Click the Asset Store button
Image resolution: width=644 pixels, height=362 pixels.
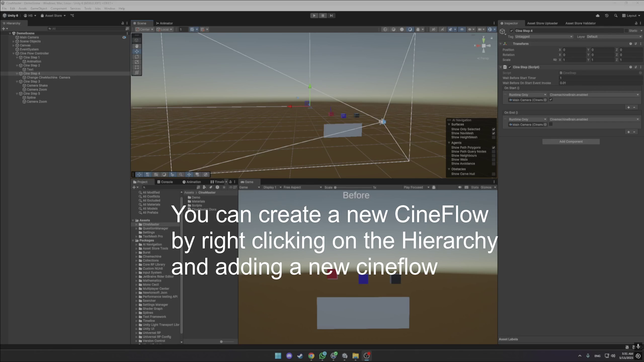click(x=53, y=16)
